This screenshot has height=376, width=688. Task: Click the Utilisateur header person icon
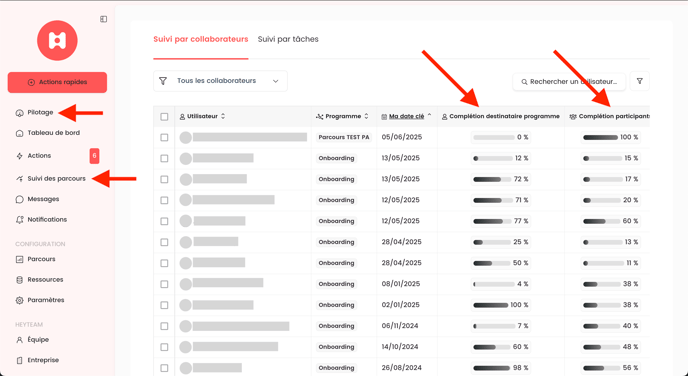182,117
